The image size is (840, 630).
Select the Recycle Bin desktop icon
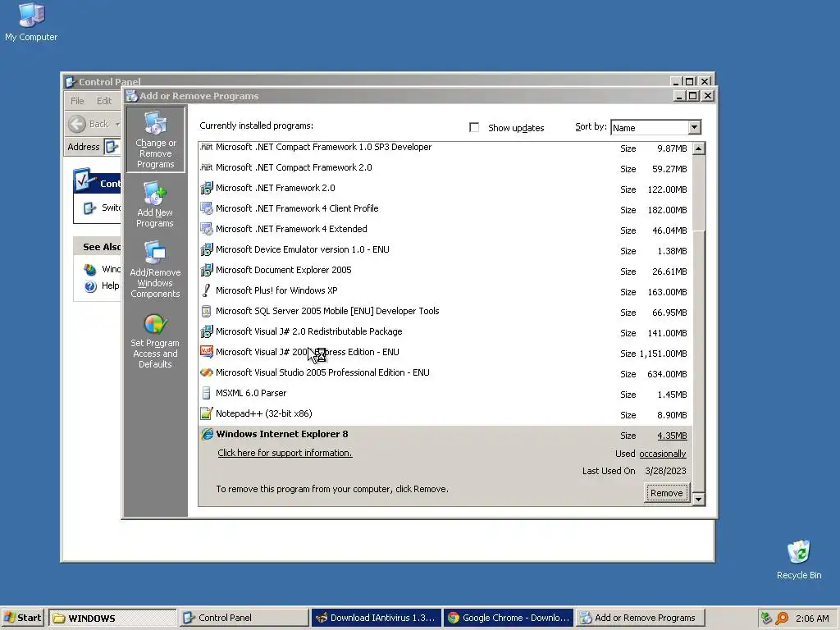tap(799, 559)
